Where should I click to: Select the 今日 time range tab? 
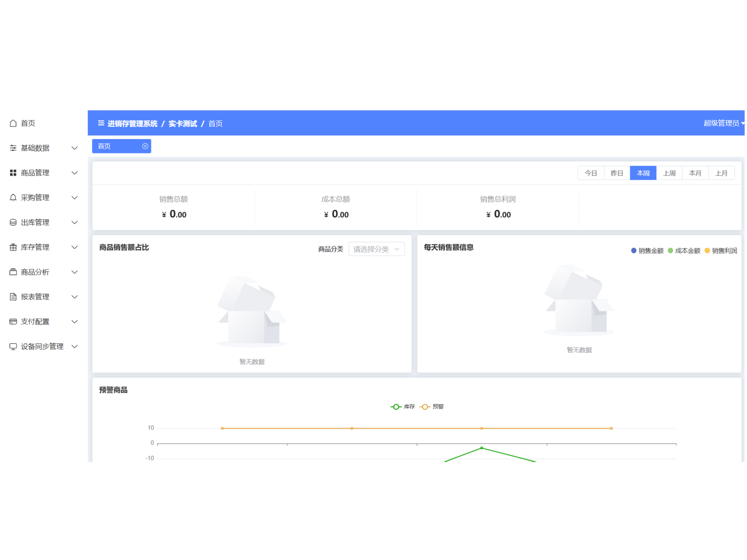(590, 173)
